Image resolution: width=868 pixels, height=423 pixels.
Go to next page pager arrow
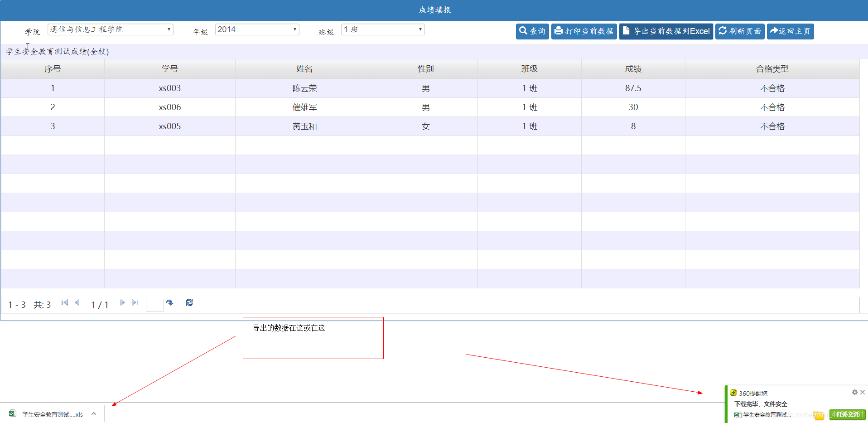click(122, 302)
